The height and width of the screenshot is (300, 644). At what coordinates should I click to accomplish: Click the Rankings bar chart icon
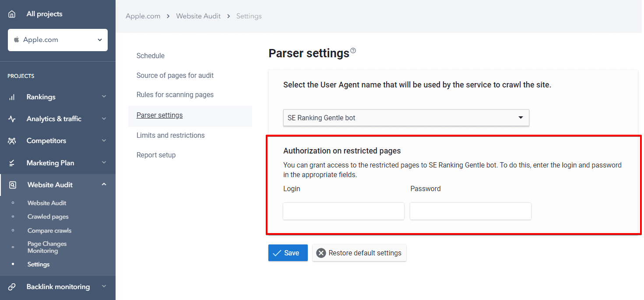pos(12,97)
